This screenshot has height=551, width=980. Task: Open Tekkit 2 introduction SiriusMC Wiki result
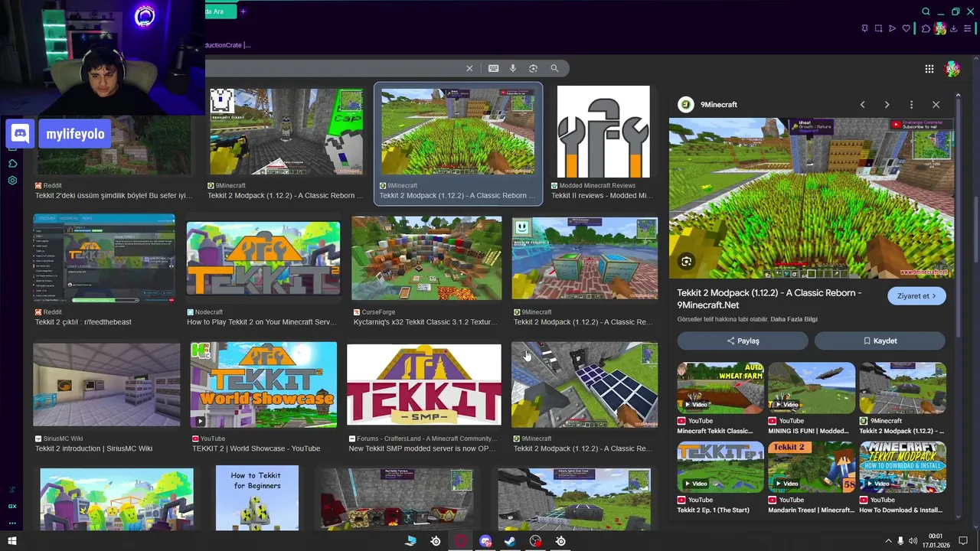click(x=106, y=384)
